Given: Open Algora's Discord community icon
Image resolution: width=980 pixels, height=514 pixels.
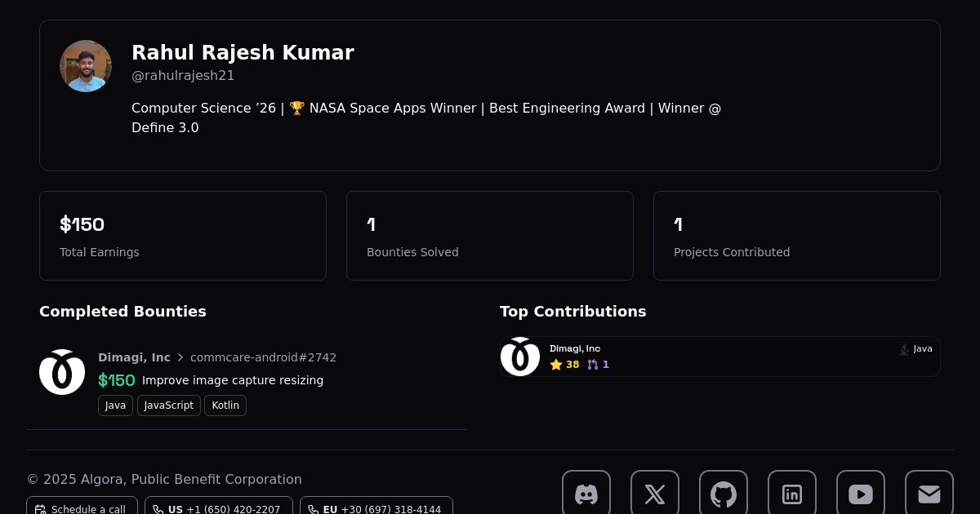Looking at the screenshot, I should pyautogui.click(x=586, y=494).
